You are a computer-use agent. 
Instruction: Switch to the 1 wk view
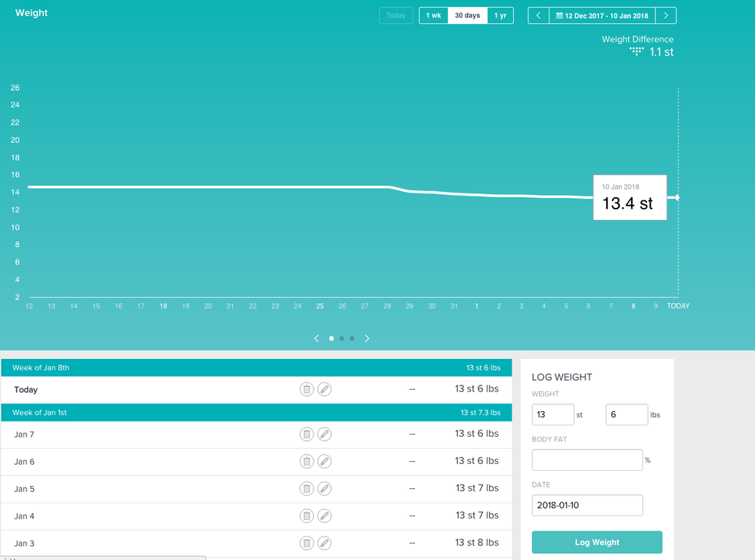pyautogui.click(x=434, y=16)
